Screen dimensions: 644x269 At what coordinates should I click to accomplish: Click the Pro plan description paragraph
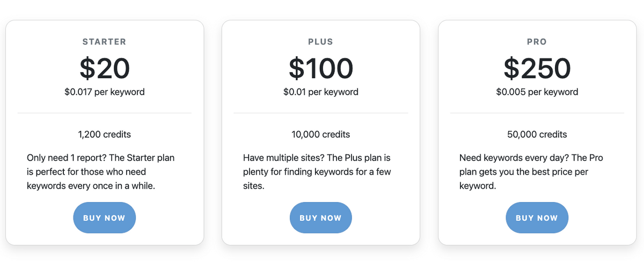532,172
